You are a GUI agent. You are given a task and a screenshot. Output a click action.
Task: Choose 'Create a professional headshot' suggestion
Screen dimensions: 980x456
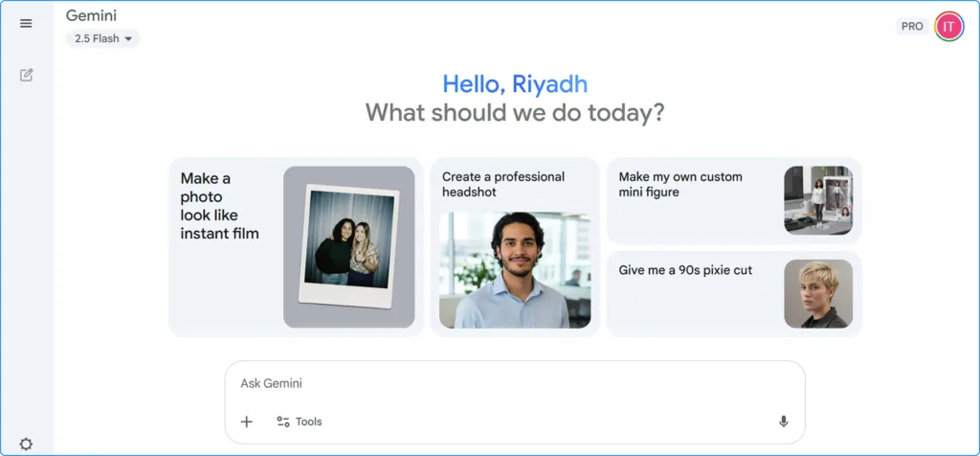(x=503, y=184)
